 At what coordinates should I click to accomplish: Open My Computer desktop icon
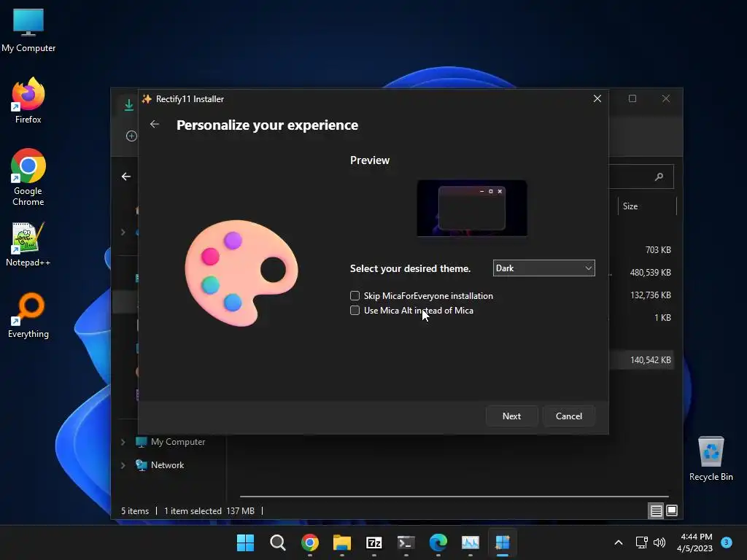[28, 29]
